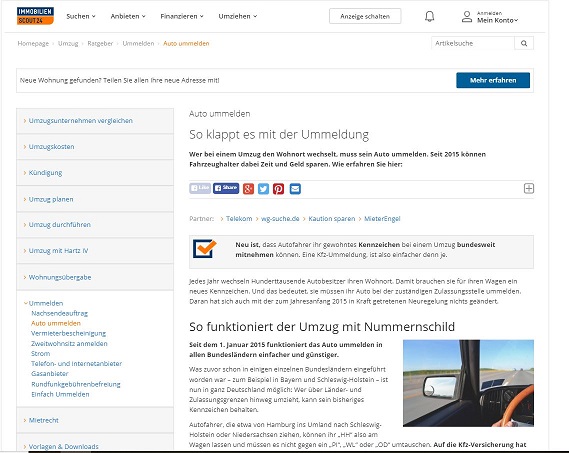569x453 pixels.
Task: Open Kaution sparen partner link
Action: coord(332,219)
